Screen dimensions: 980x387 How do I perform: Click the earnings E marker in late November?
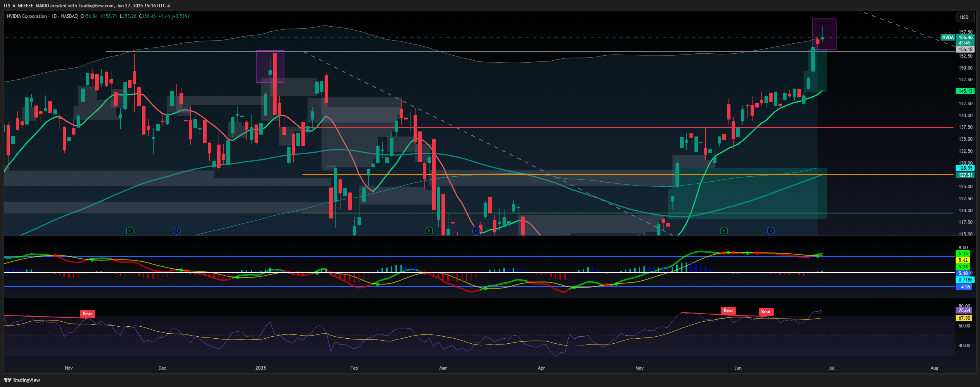click(x=130, y=231)
